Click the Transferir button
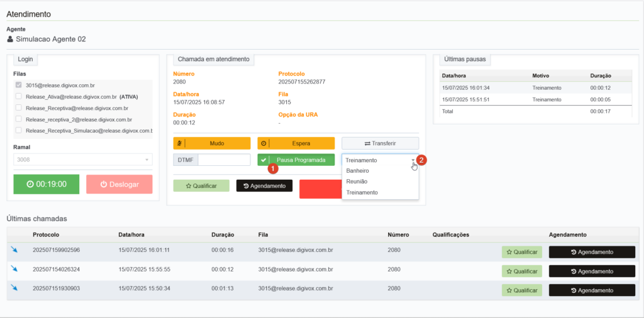 (x=380, y=143)
